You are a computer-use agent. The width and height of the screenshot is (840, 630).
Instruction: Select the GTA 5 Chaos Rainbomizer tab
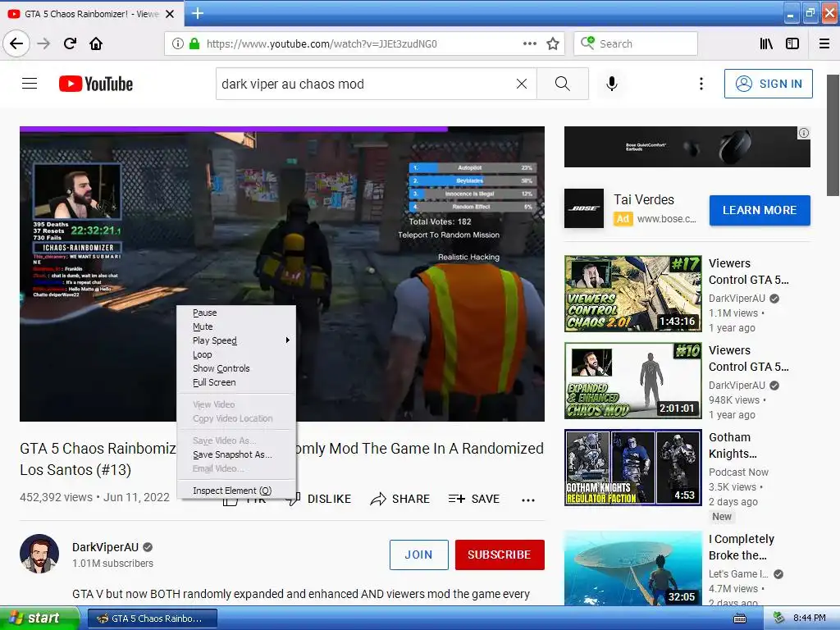pyautogui.click(x=92, y=14)
